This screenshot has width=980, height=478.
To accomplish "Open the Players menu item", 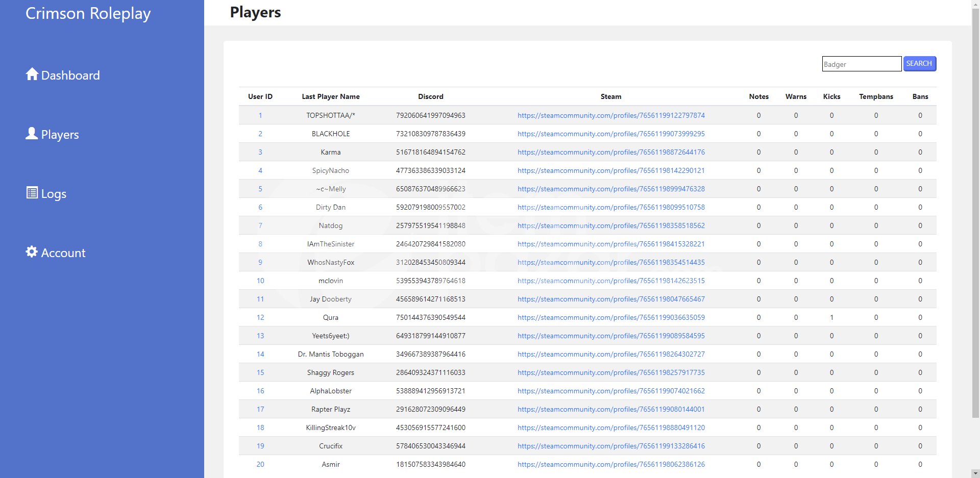I will [52, 134].
